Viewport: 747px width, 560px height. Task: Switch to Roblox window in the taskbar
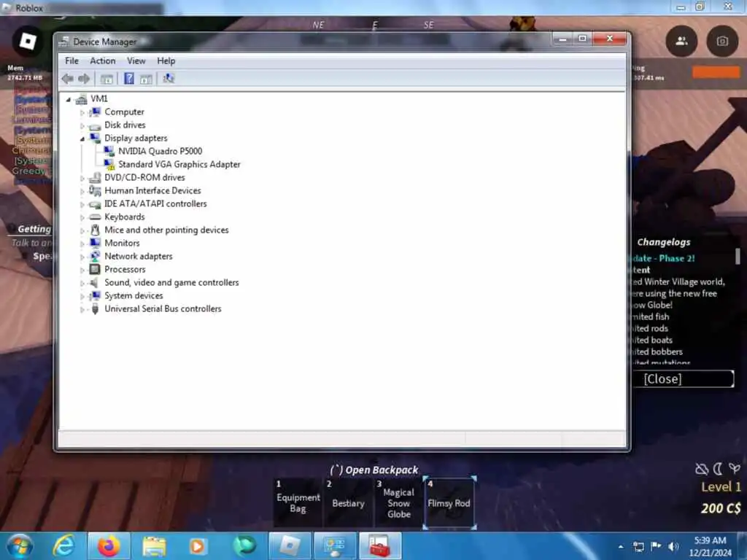(x=289, y=546)
